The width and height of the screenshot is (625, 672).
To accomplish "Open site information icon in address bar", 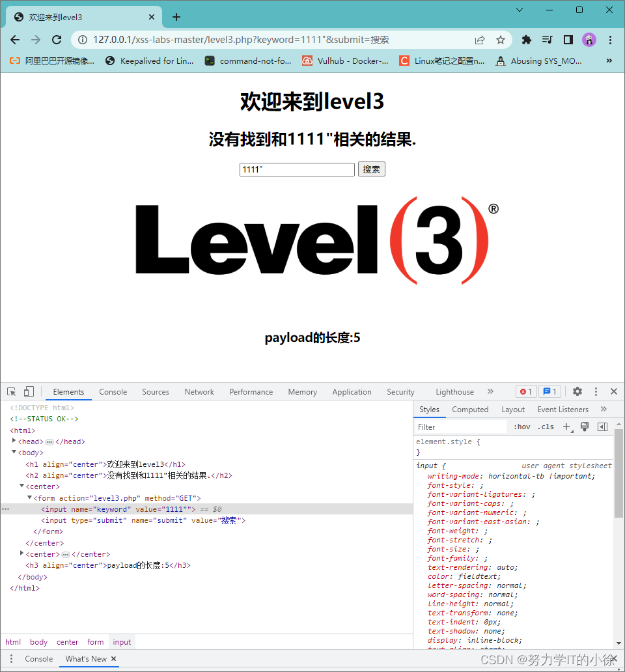I will click(83, 40).
